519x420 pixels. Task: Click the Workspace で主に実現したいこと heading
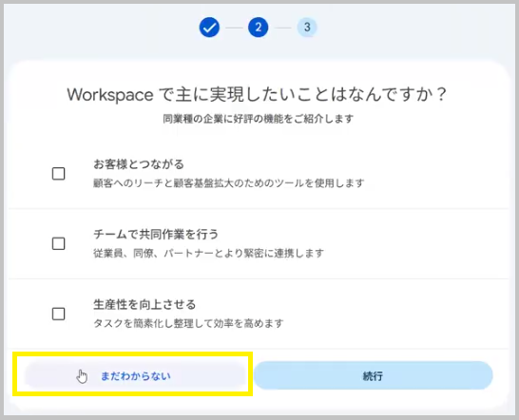[x=258, y=95]
